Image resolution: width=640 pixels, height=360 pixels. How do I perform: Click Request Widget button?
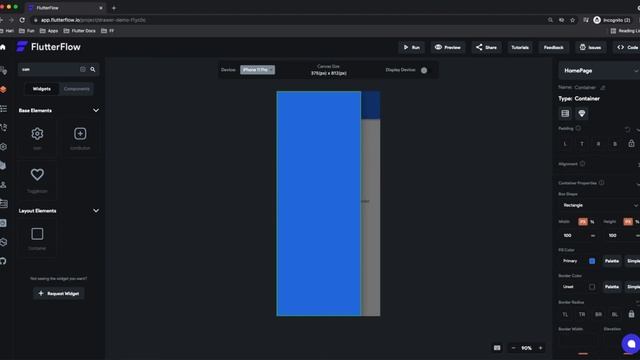pyautogui.click(x=59, y=293)
